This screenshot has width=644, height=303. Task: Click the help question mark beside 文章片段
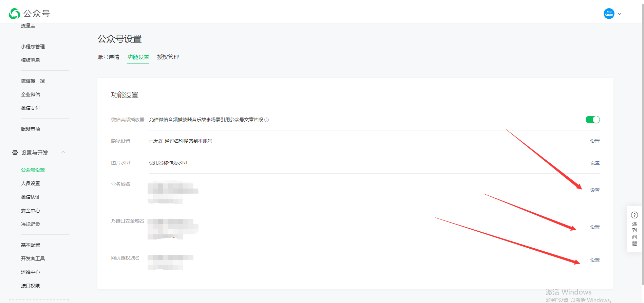[267, 120]
